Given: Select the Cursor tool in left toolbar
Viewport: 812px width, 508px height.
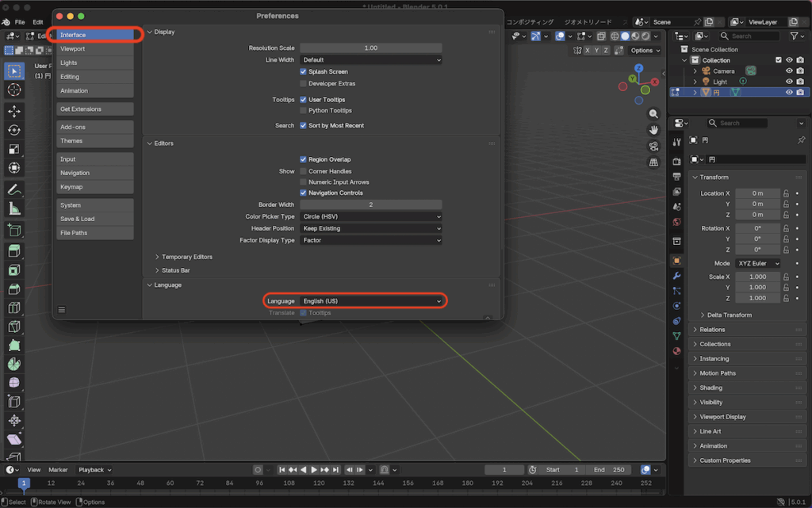Looking at the screenshot, I should (14, 90).
